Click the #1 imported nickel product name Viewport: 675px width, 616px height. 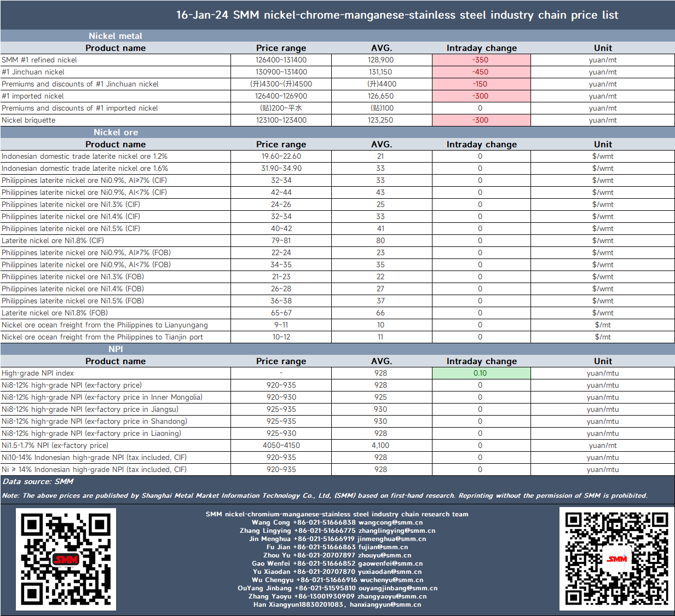coord(33,96)
